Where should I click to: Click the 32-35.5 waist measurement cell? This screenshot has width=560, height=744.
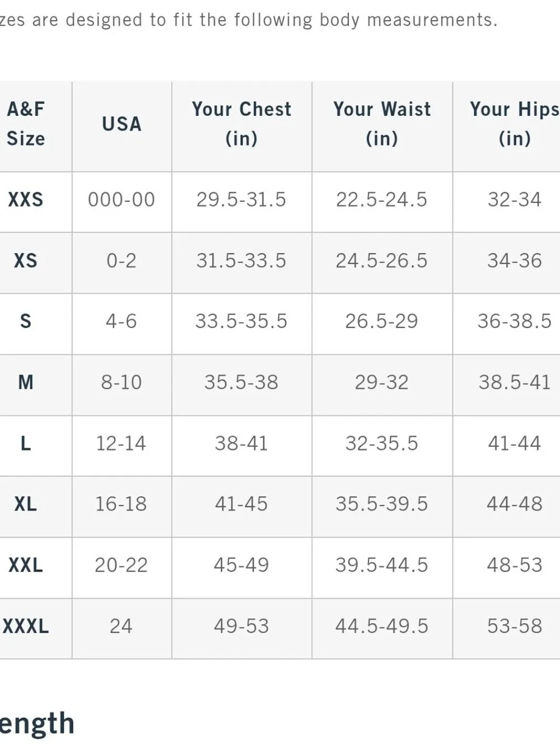click(x=382, y=443)
